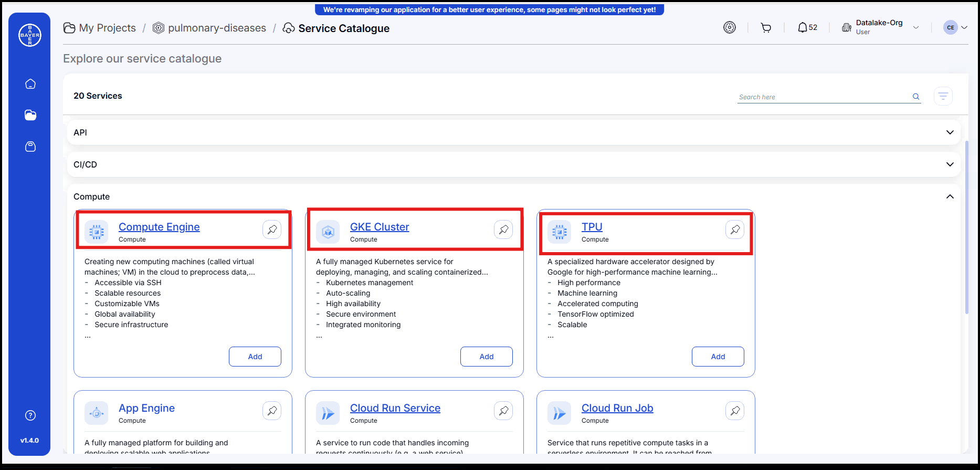Open the TPU link

tap(592, 227)
